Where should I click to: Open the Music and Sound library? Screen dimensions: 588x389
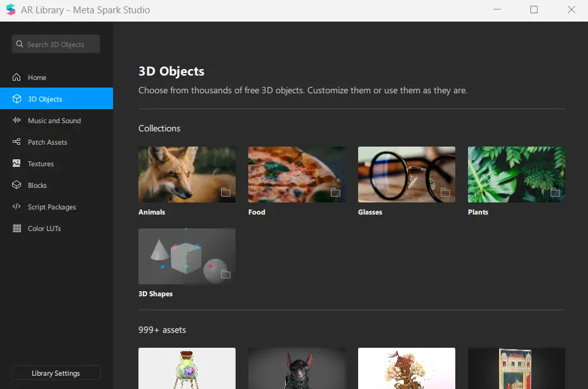(x=54, y=120)
